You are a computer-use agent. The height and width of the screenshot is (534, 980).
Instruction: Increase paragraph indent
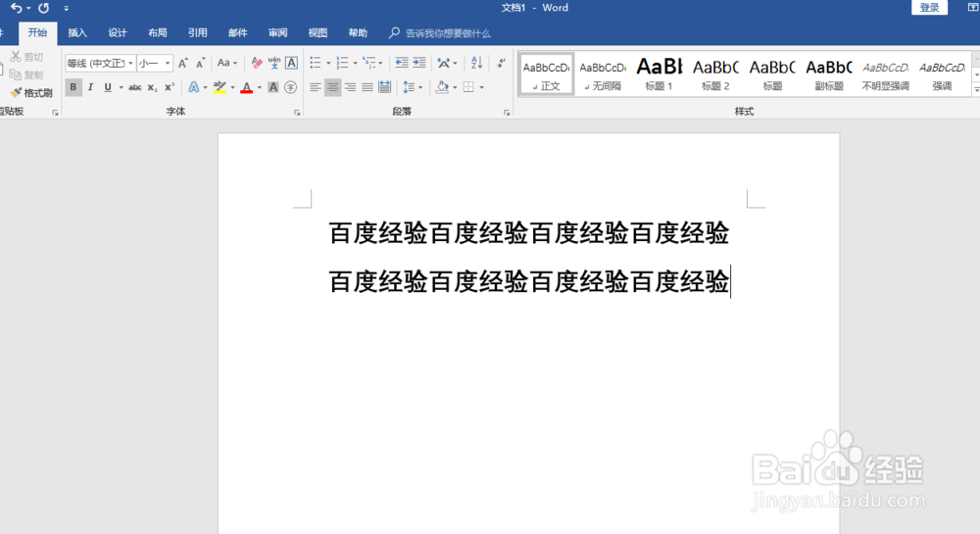419,63
